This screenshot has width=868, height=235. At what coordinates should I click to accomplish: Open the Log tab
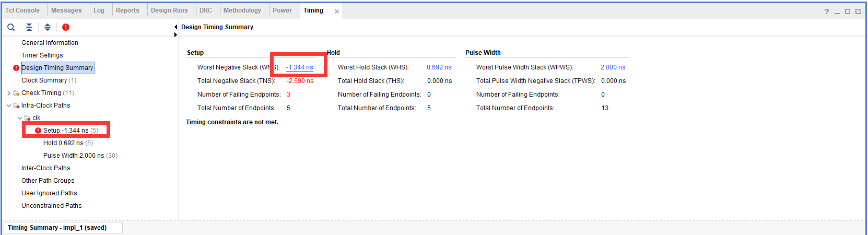99,10
